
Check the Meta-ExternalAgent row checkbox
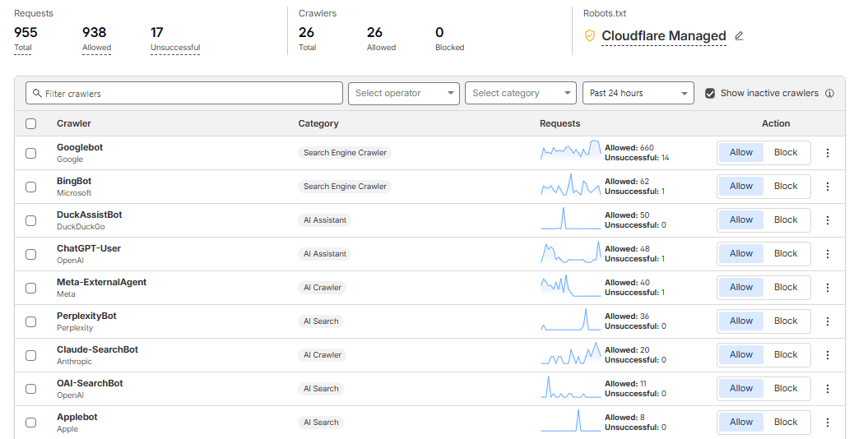[x=31, y=288]
